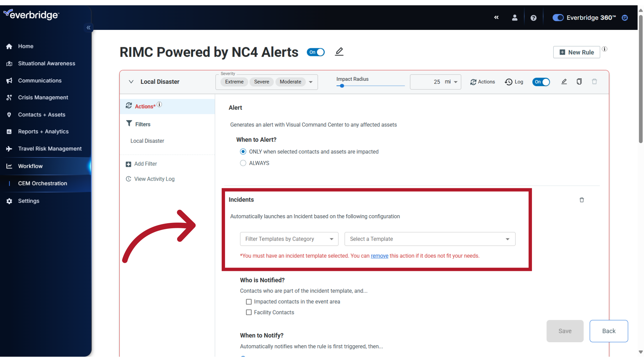Click the Add Filter plus icon

click(x=128, y=164)
